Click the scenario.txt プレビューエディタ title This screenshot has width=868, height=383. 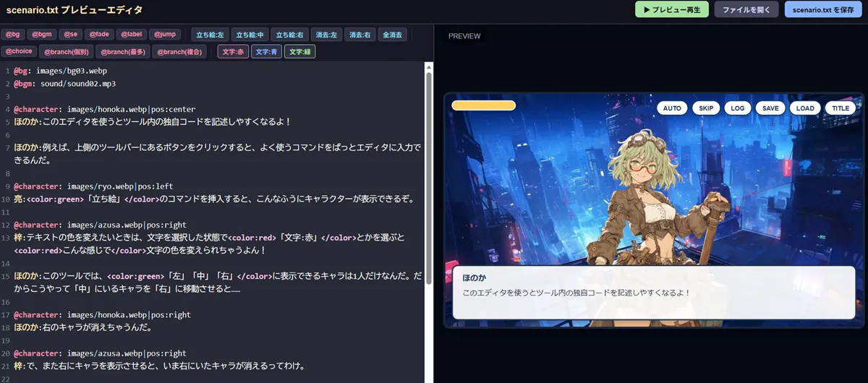(75, 10)
